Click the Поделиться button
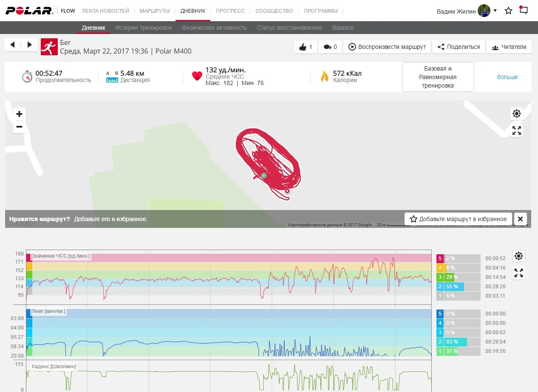 click(459, 47)
